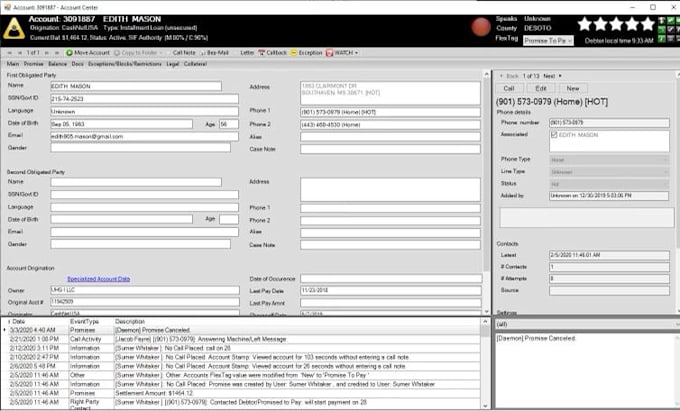Click the yellow Exception icon
Screen dimensions: 680x411
[x=294, y=52]
